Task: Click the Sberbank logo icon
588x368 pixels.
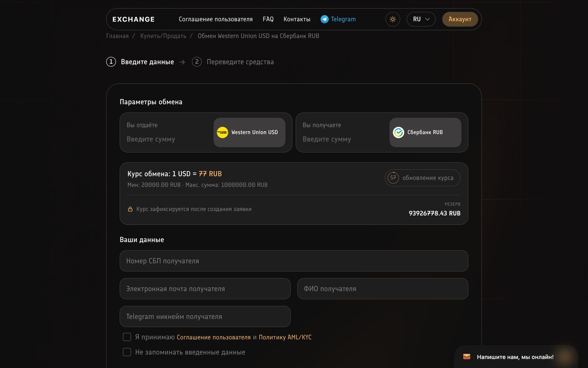Action: point(398,132)
